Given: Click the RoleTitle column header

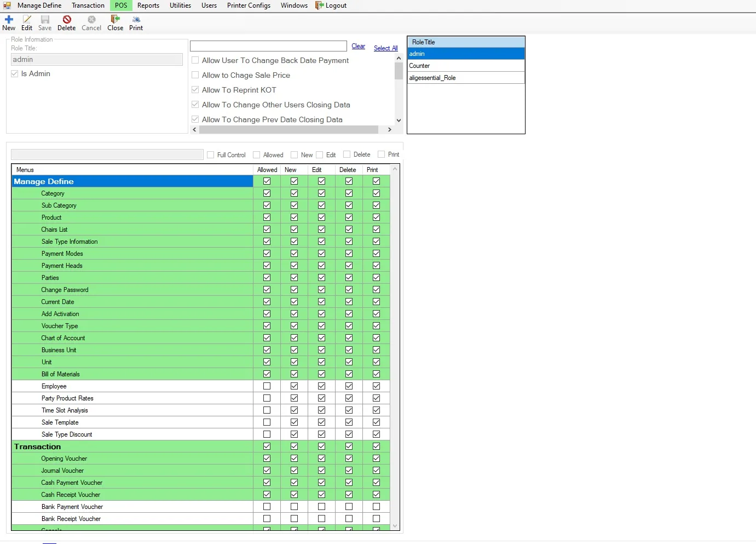Looking at the screenshot, I should [x=466, y=42].
